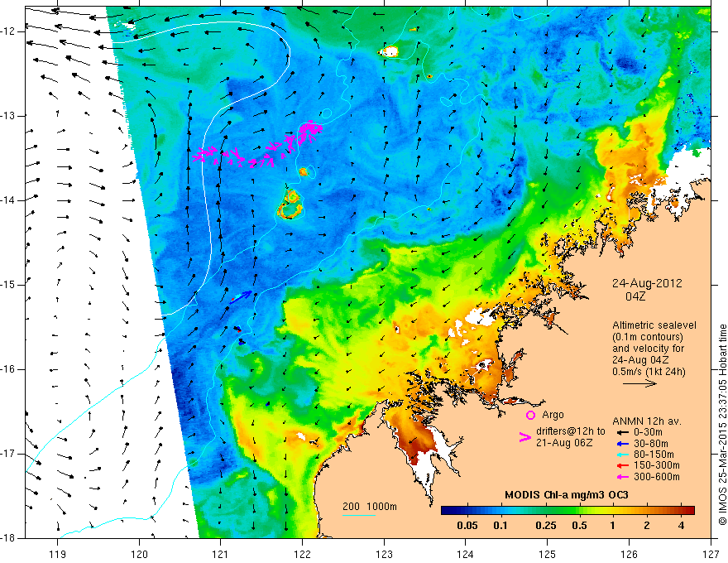Click the '122' longitude axis label

(x=302, y=554)
